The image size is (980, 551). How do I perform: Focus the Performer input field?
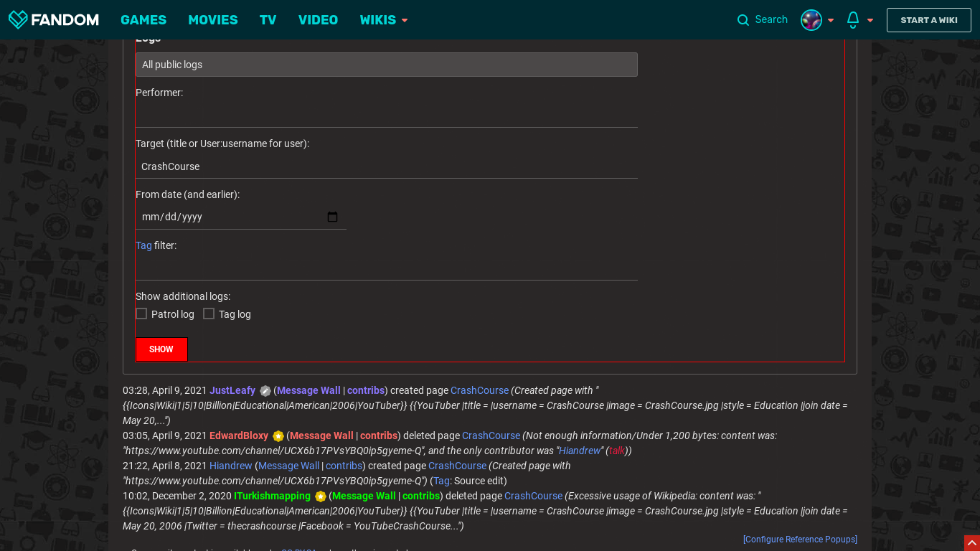click(387, 116)
